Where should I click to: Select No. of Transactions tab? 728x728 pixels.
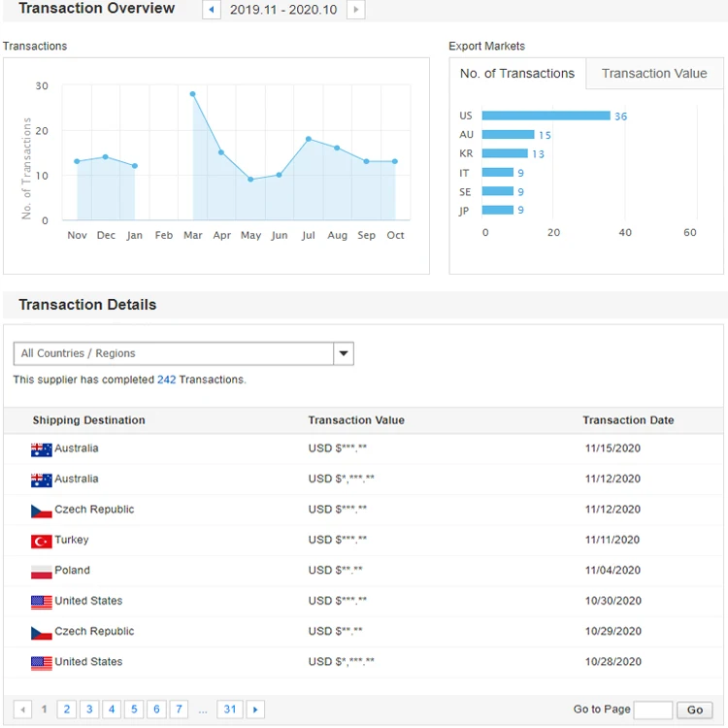coord(516,74)
